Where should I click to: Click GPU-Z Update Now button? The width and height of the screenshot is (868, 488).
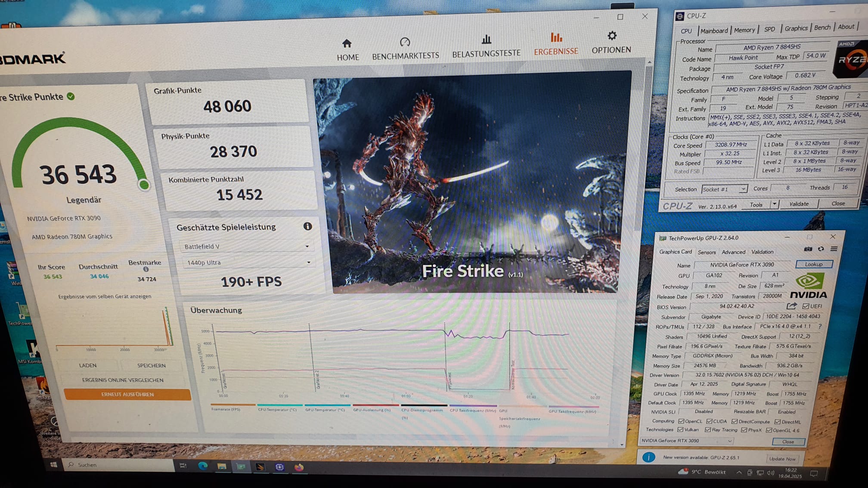click(x=782, y=459)
